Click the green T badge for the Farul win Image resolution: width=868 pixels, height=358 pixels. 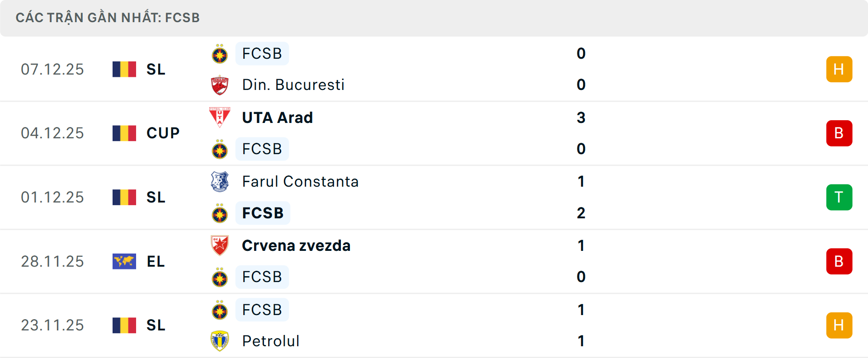pos(839,197)
